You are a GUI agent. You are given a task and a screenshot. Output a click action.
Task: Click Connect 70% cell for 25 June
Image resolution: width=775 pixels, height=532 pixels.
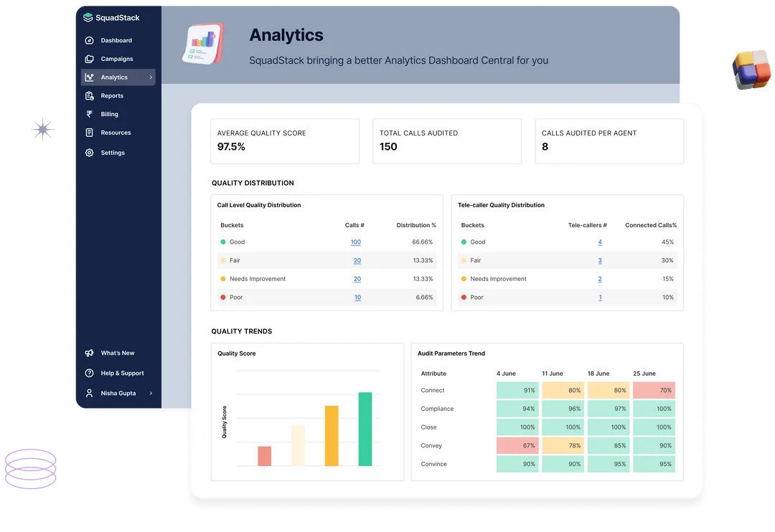(654, 390)
